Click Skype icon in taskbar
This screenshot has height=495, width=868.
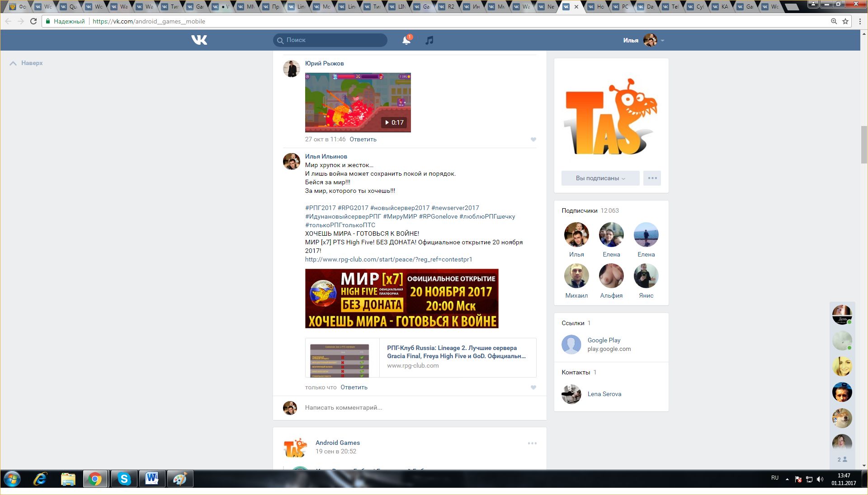point(124,479)
